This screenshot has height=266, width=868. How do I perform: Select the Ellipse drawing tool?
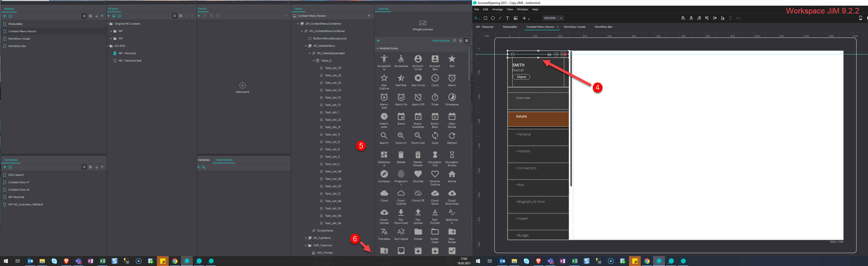[493, 18]
